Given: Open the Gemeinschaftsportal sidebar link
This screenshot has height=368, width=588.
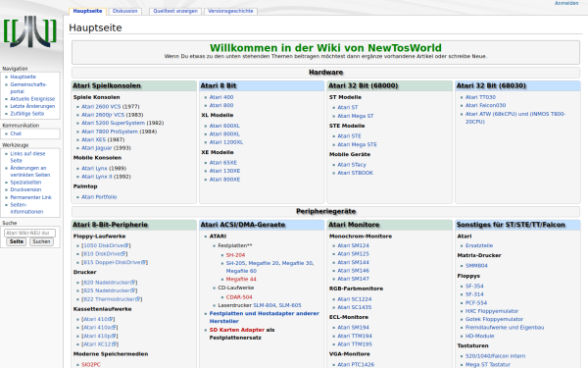Looking at the screenshot, I should (28, 88).
